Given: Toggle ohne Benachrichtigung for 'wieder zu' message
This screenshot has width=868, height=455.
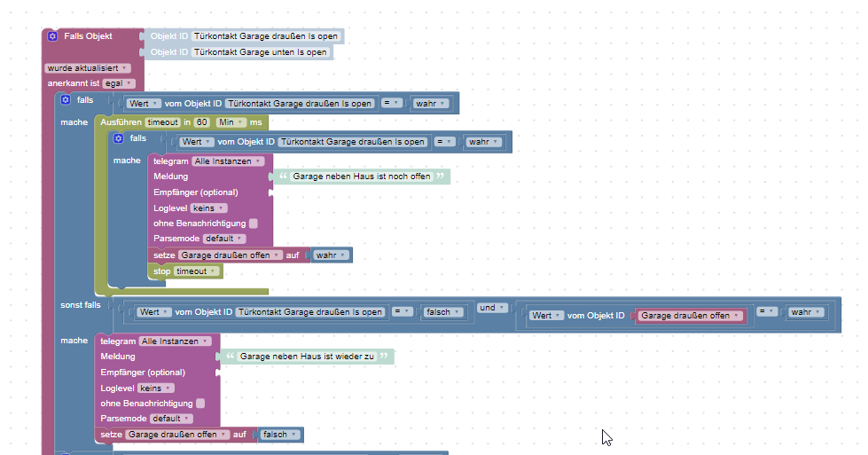Looking at the screenshot, I should [200, 404].
